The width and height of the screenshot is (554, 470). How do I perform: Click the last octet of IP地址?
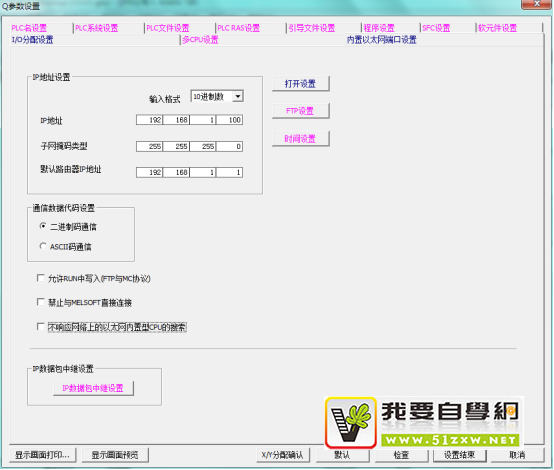pos(229,120)
